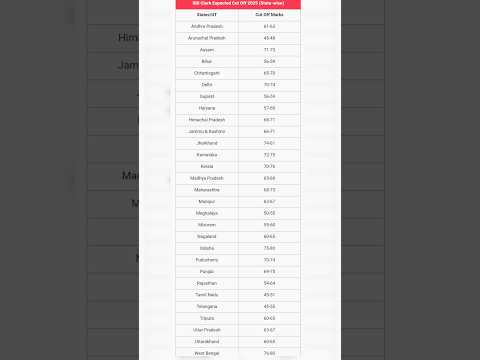Select the Jharkhand row label
Screen dimensions: 480x360
coord(207,143)
